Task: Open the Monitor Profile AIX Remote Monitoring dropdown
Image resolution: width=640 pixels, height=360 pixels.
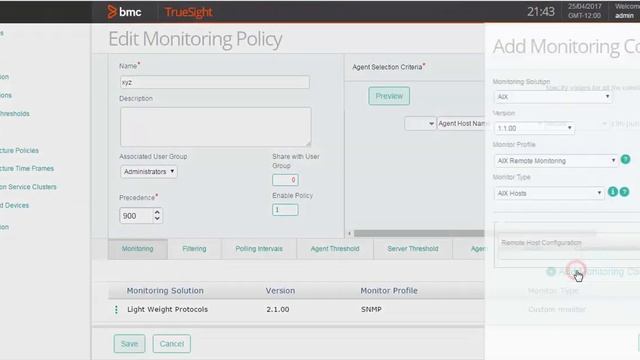Action: (556, 161)
